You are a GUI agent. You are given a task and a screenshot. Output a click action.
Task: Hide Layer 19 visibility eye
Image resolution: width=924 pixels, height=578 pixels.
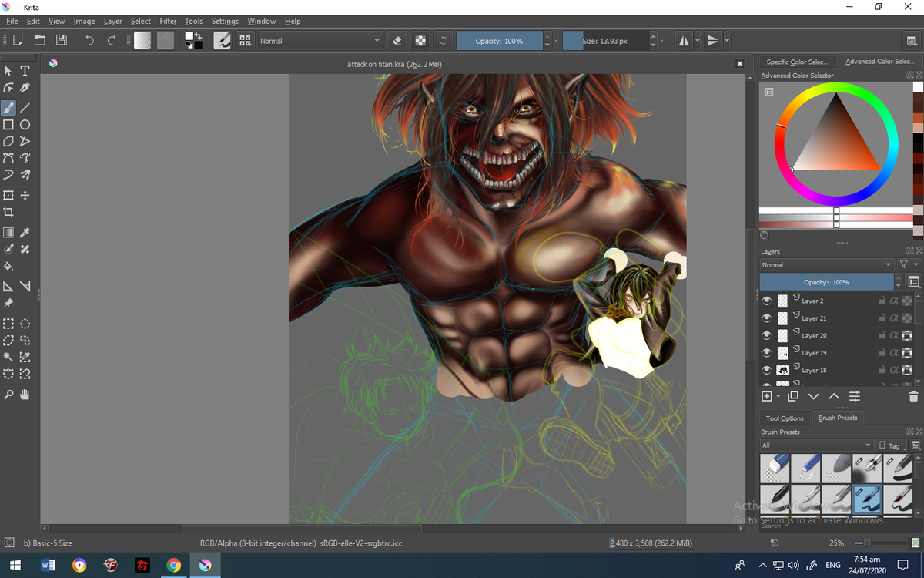767,352
